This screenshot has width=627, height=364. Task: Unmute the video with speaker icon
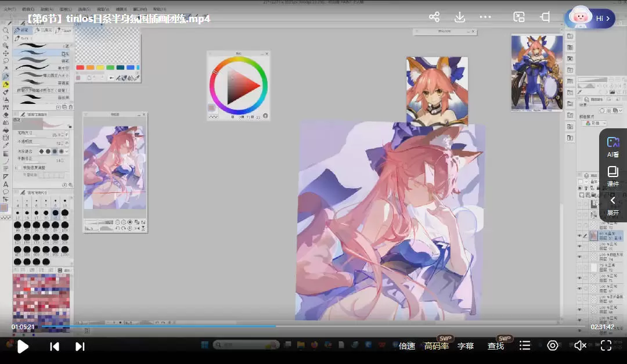pyautogui.click(x=580, y=345)
